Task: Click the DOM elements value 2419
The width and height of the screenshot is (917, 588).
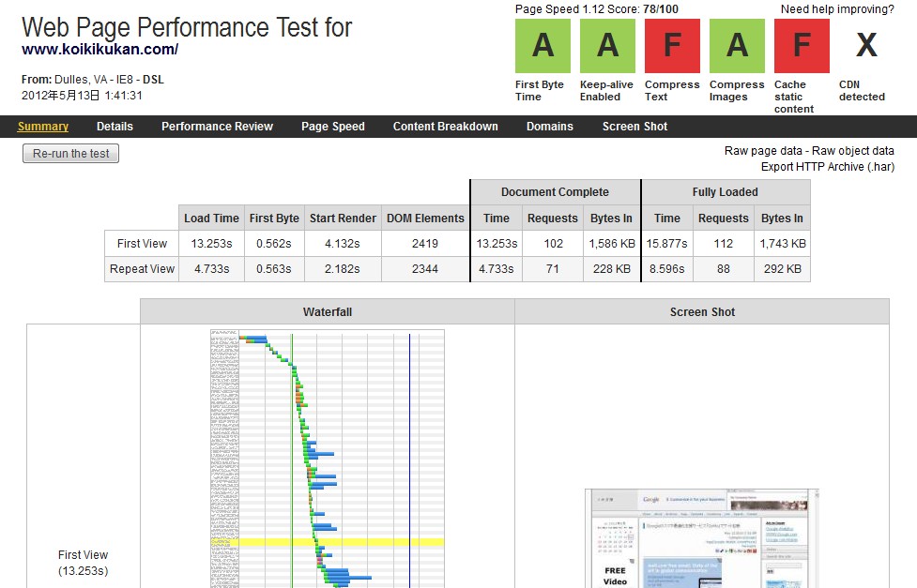Action: click(425, 244)
